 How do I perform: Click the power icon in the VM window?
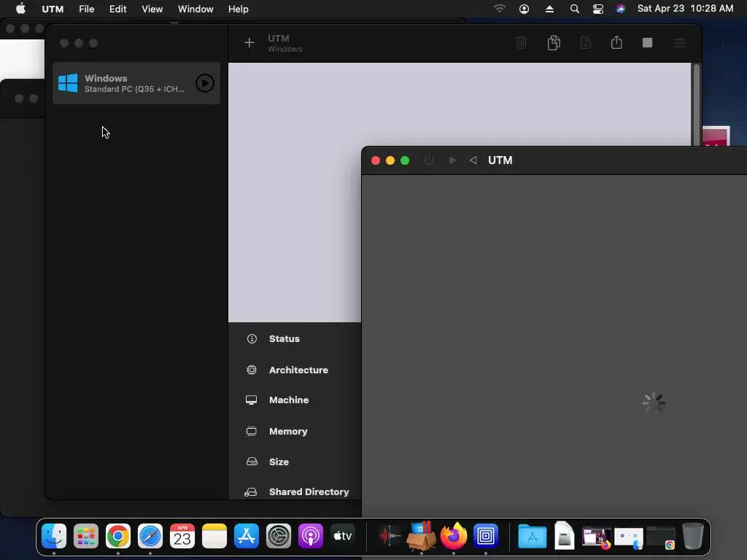click(x=429, y=160)
